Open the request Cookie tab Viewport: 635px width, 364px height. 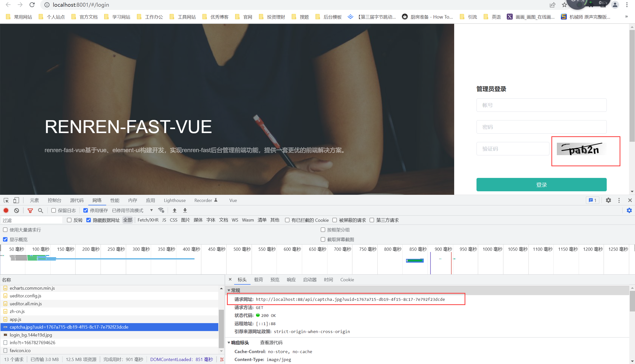tap(347, 280)
